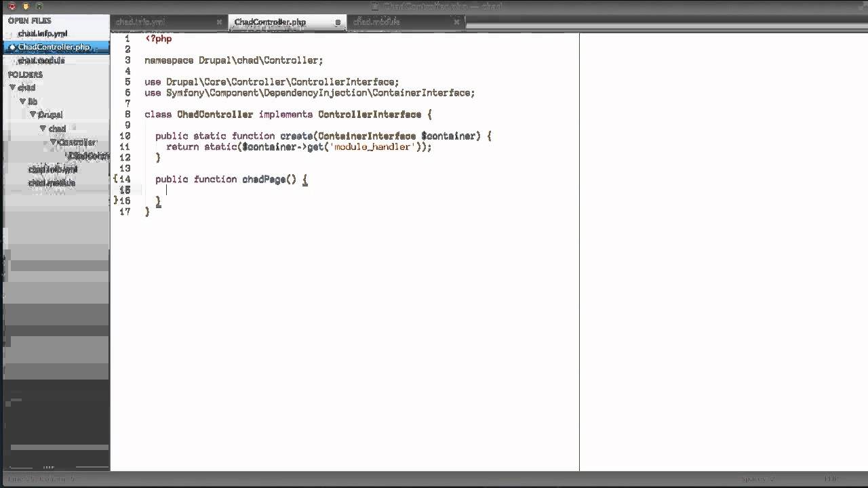Image resolution: width=868 pixels, height=488 pixels.
Task: Open the Spaces indentation setting in status bar
Action: tap(758, 479)
